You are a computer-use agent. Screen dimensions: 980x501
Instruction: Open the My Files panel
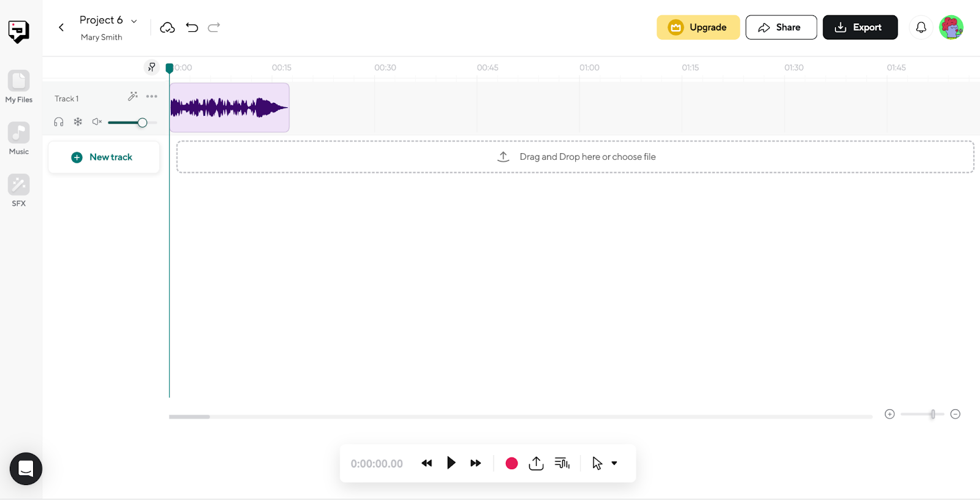click(19, 87)
